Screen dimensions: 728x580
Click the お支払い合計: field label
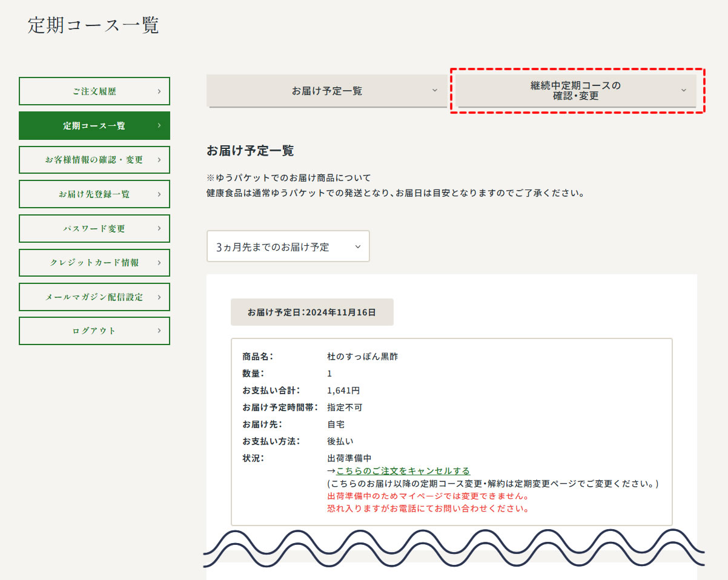[x=271, y=391]
